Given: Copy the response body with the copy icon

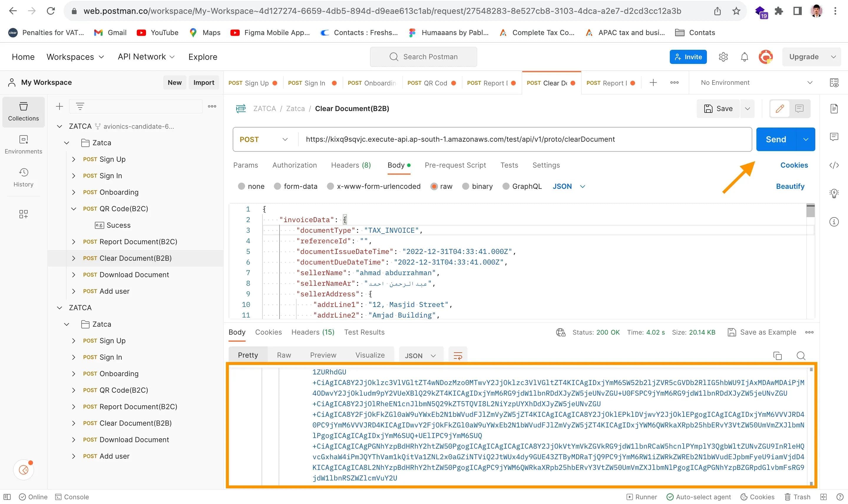Looking at the screenshot, I should click(x=777, y=356).
